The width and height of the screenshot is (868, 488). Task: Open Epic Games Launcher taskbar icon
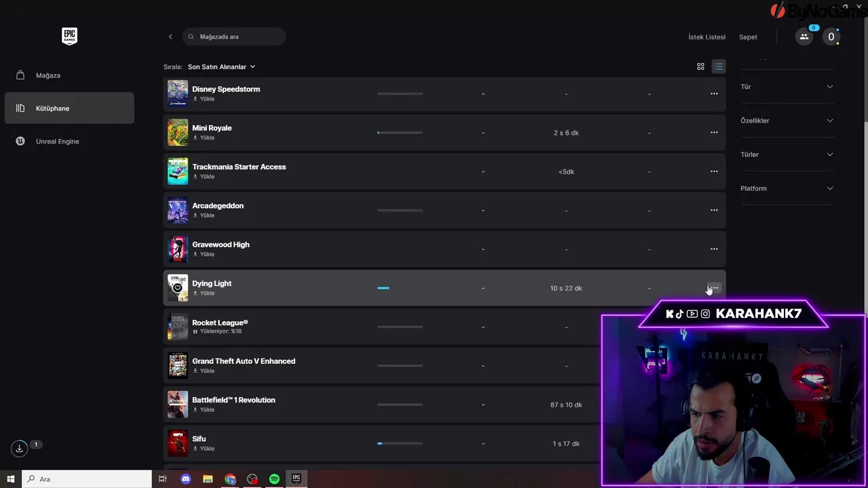(296, 479)
